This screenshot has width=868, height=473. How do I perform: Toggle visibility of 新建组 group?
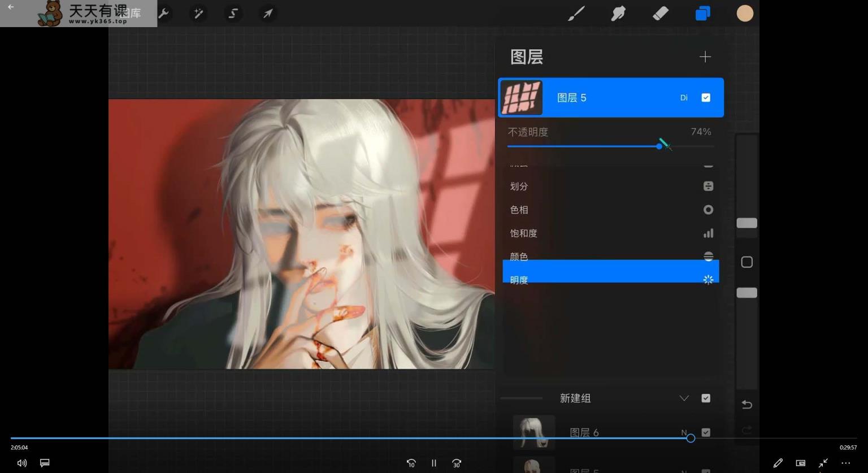[x=706, y=398]
